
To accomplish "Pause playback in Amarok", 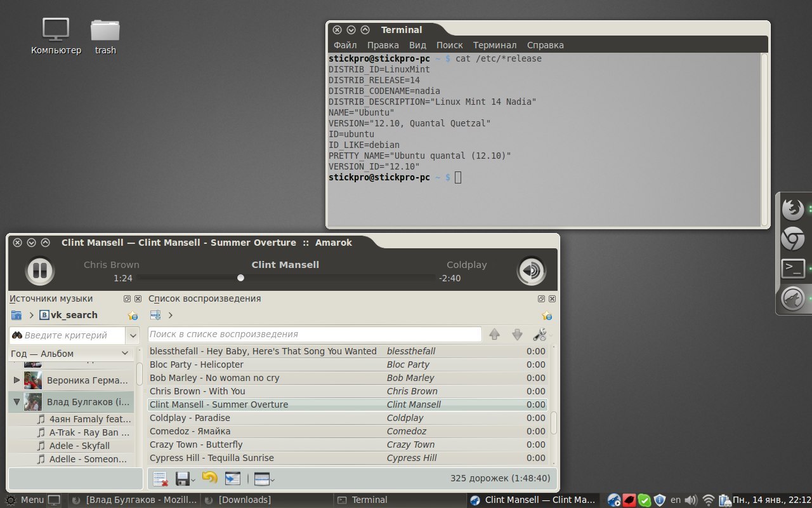I will (39, 271).
